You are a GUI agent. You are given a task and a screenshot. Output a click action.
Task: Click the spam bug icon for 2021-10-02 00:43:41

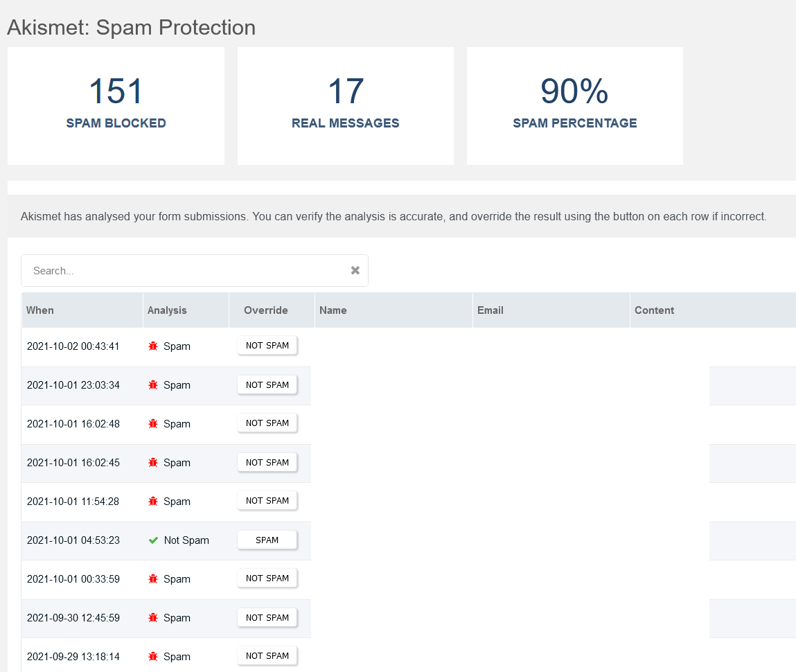point(153,346)
